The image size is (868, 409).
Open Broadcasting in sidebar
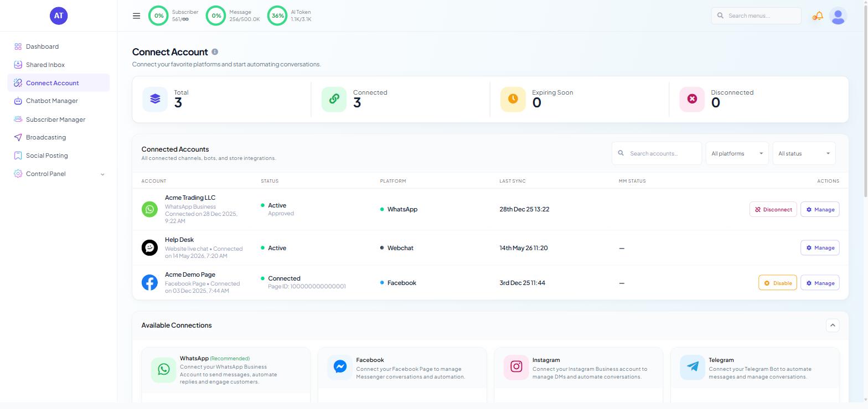[59, 137]
